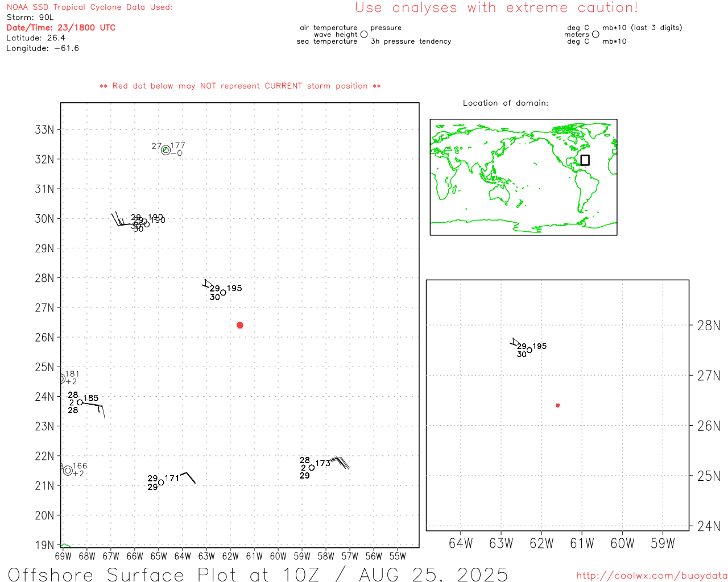Click the '-0' tendency value near station 177
This screenshot has height=582, width=728.
point(177,153)
